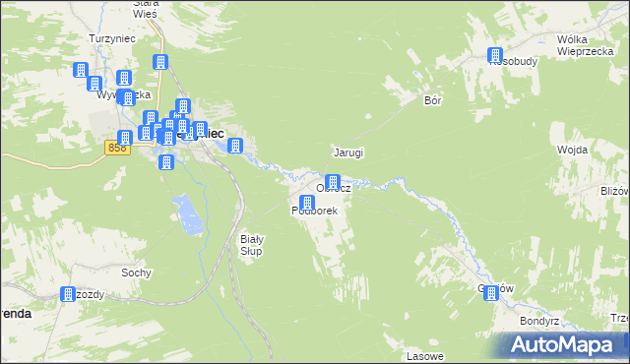This screenshot has width=630, height=364.
Task: Open the building marker beside road 858
Action: [125, 138]
